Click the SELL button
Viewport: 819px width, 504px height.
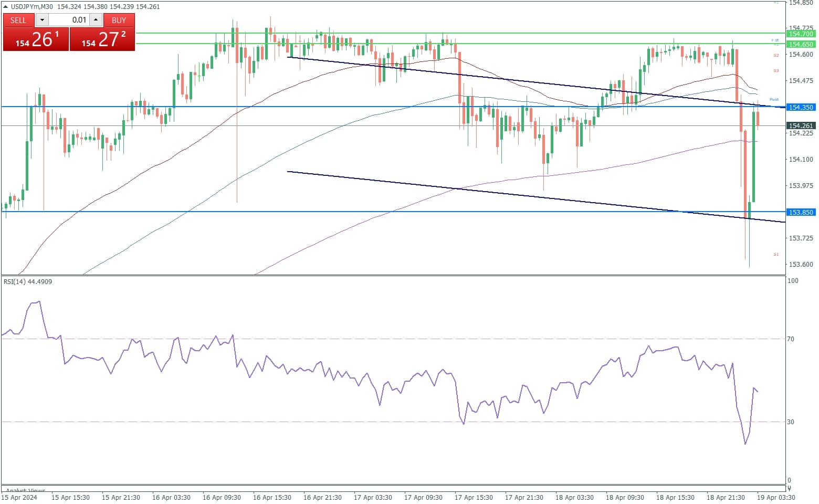click(18, 20)
